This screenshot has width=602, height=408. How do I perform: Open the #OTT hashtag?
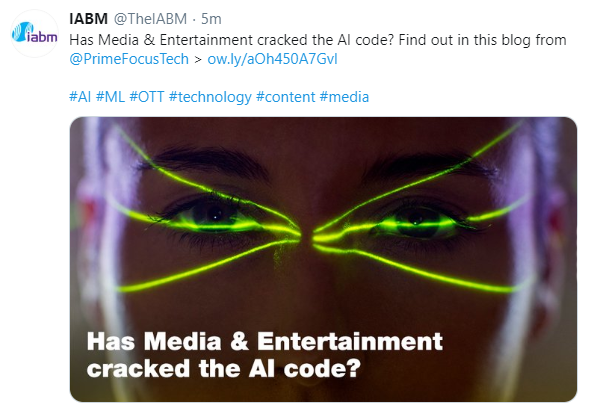(147, 97)
